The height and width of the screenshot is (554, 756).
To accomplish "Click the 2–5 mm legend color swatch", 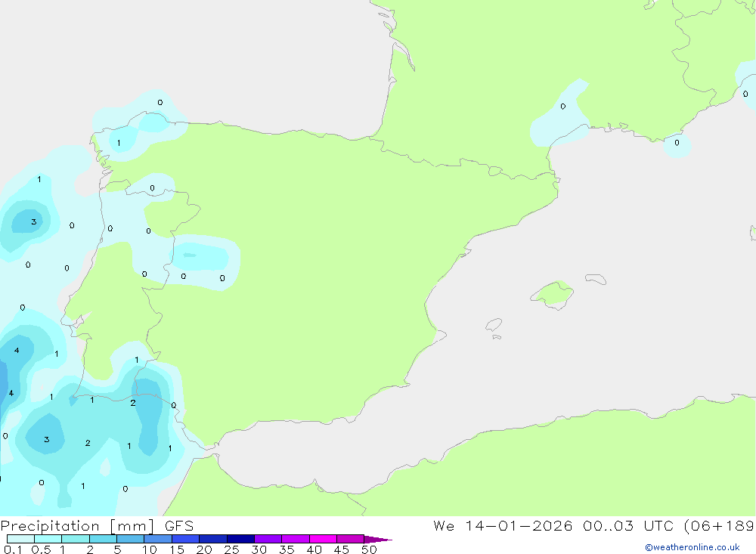I will [103, 539].
